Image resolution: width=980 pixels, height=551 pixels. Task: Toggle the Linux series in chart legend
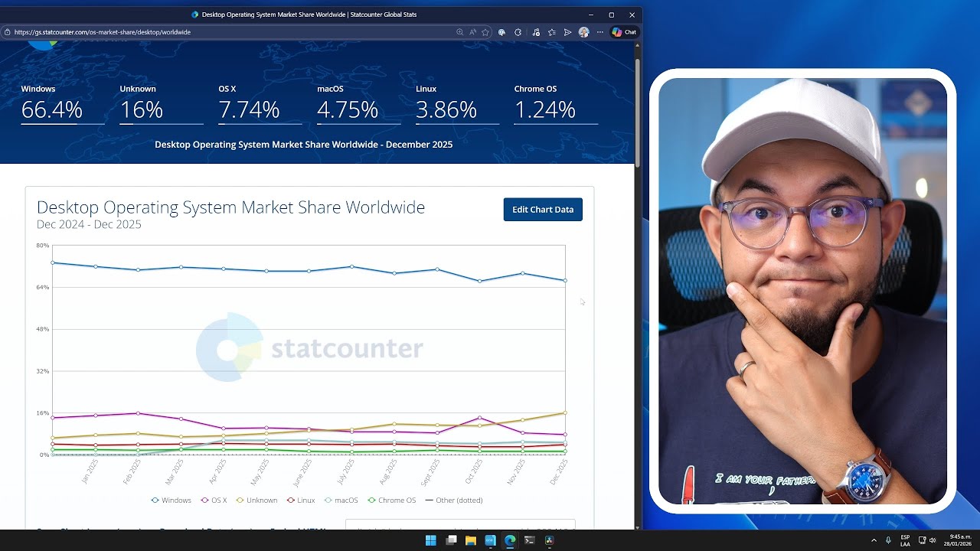click(301, 500)
